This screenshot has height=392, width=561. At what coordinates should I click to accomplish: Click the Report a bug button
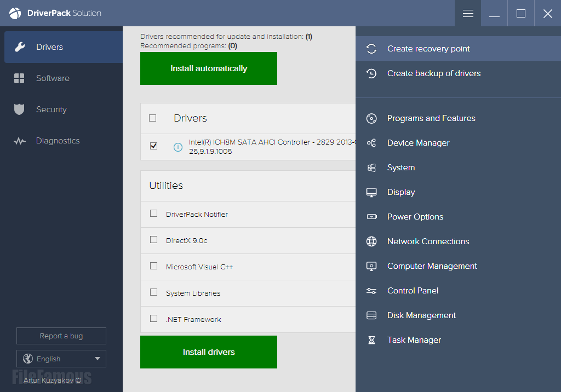pos(61,336)
